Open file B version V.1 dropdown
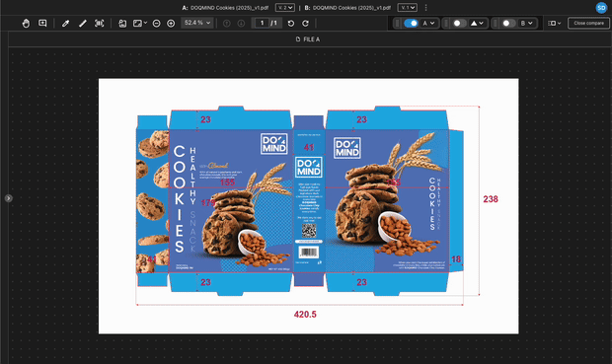The width and height of the screenshot is (612, 364). (x=407, y=8)
